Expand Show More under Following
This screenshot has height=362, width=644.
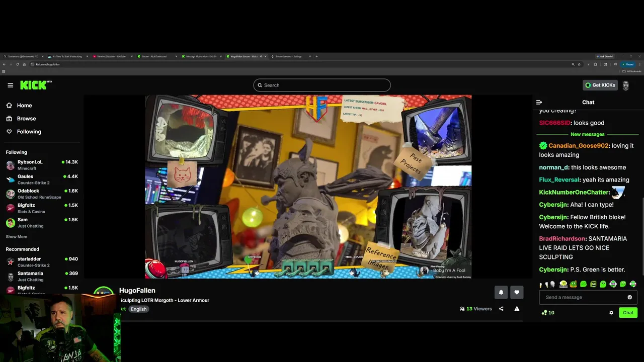coord(17,237)
